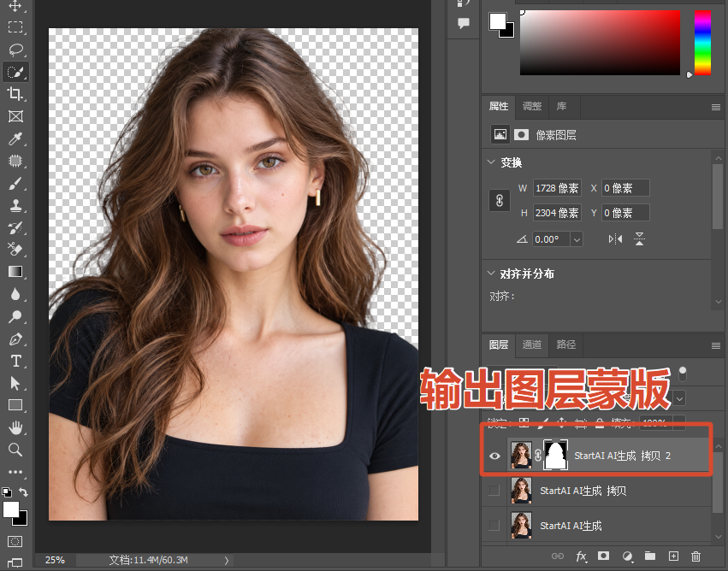This screenshot has width=728, height=571.
Task: Hide the StartAI AI生成 拷贝 2 layer
Action: tap(495, 456)
